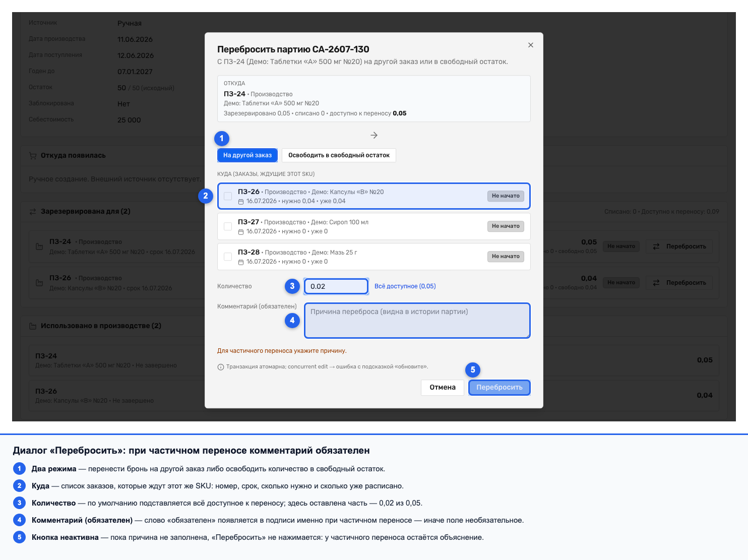The height and width of the screenshot is (560, 748).
Task: Click Не начато badge in the ПЗ-27 row
Action: [506, 226]
